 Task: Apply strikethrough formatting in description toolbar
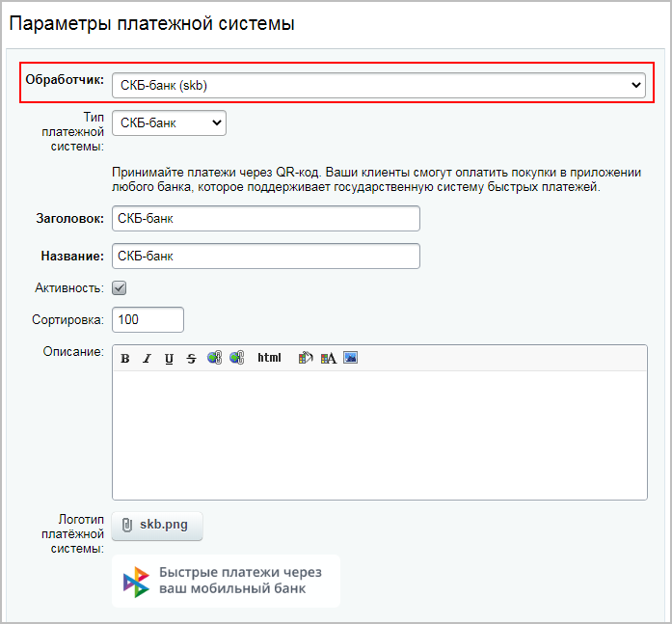pyautogui.click(x=191, y=358)
